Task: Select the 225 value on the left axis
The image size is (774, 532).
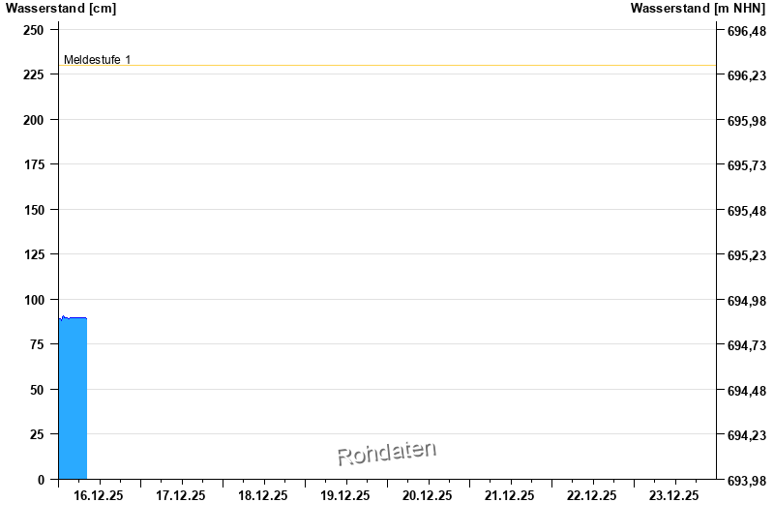Action: tap(34, 74)
